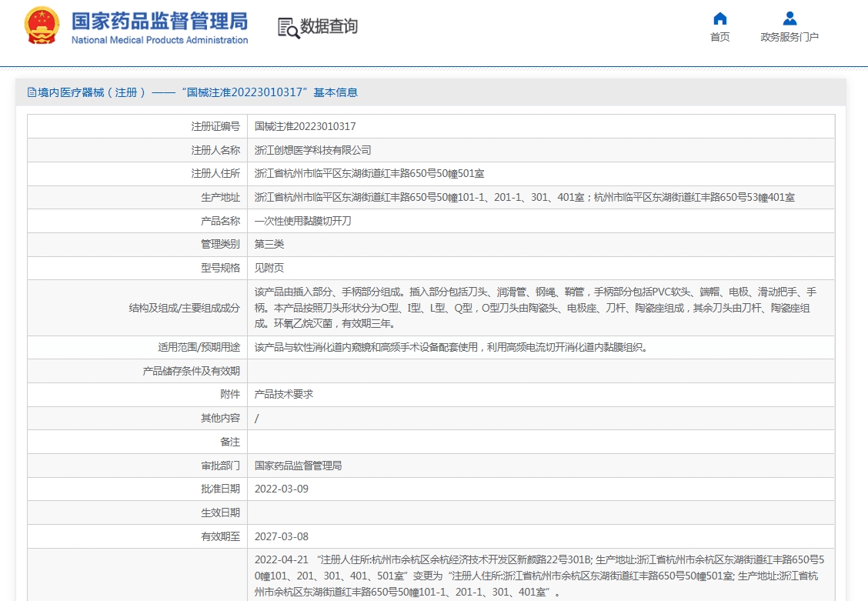Select approval department value 国家药品监督管理局

pyautogui.click(x=298, y=466)
